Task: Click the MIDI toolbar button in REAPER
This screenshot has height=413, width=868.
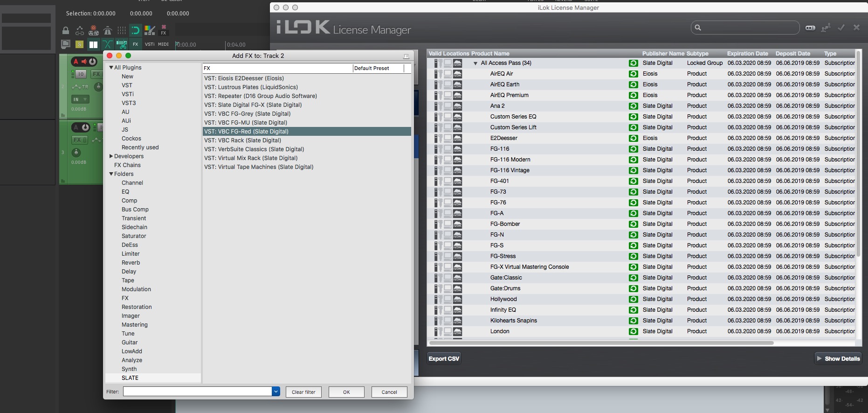Action: [163, 44]
